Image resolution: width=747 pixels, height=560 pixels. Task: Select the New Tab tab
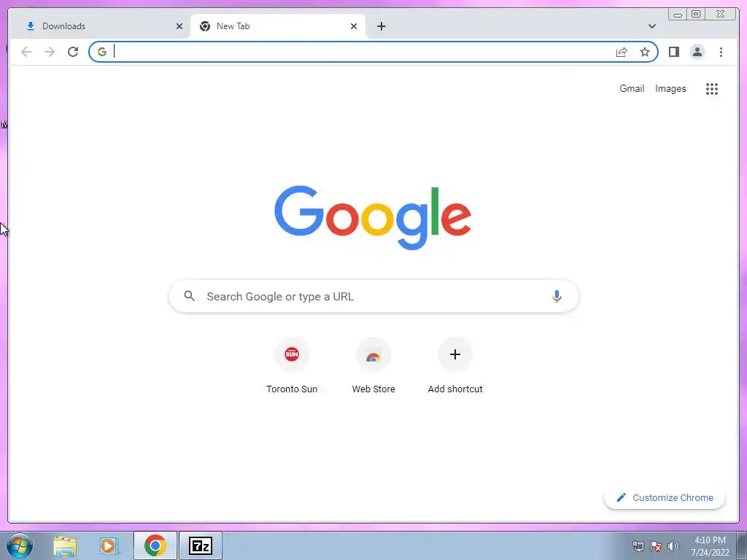pos(278,26)
